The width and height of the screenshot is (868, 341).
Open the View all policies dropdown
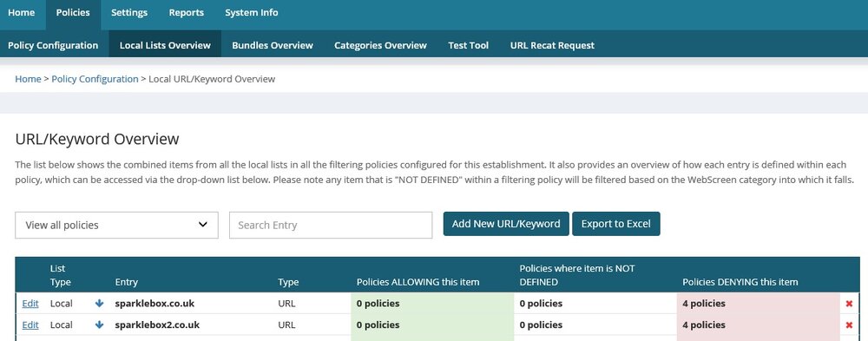point(117,226)
